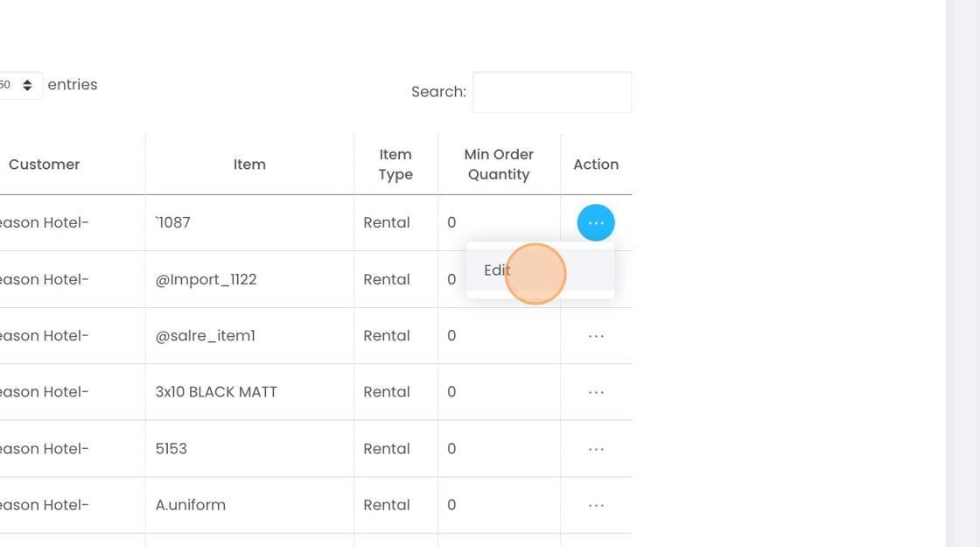Select the `1087 item cell
This screenshot has height=547, width=980.
tap(172, 223)
